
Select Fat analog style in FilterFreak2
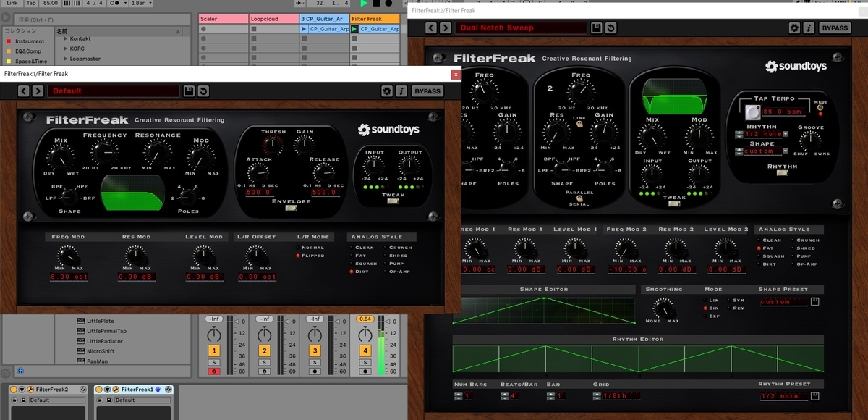(765, 248)
